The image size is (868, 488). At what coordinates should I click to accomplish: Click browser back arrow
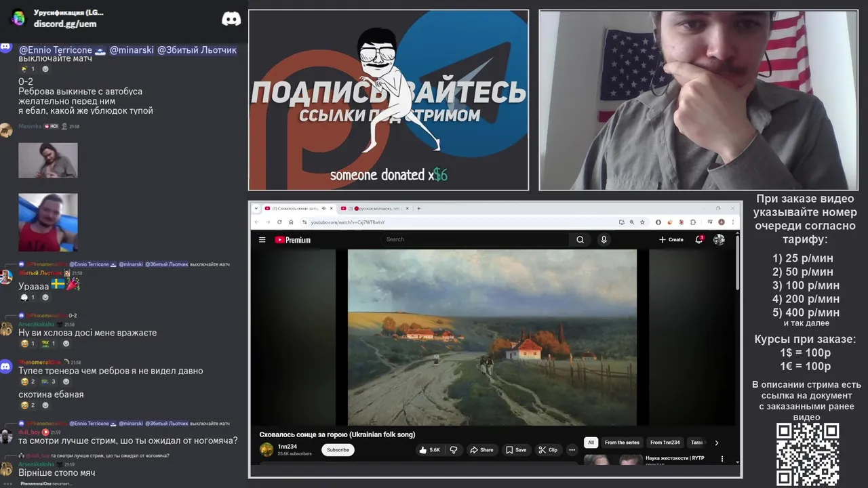pos(256,222)
